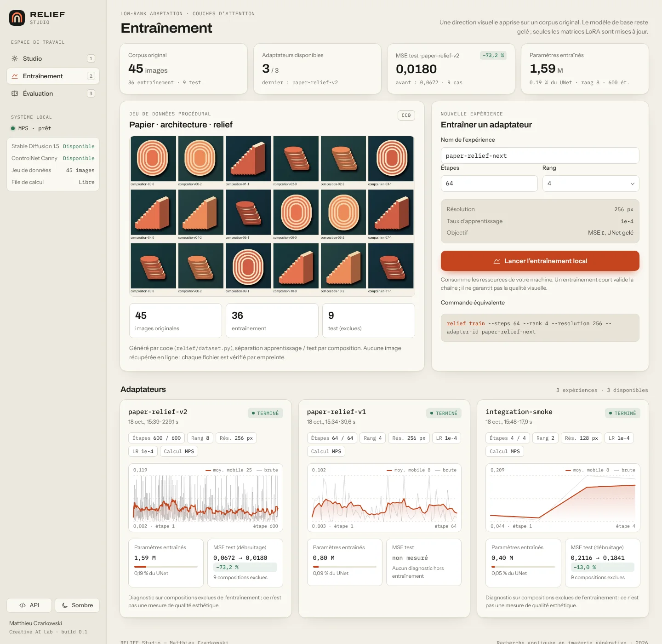Open the API panel button
This screenshot has width=662, height=644.
pyautogui.click(x=29, y=605)
